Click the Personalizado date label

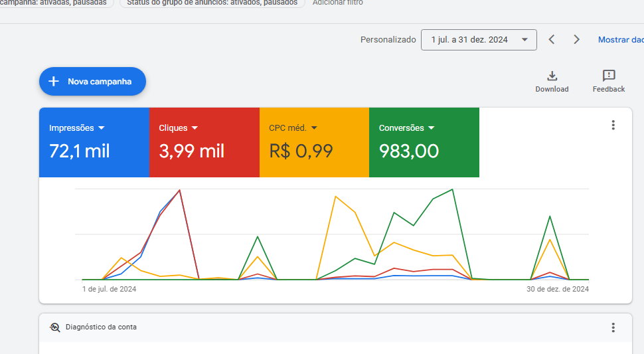[x=388, y=40]
